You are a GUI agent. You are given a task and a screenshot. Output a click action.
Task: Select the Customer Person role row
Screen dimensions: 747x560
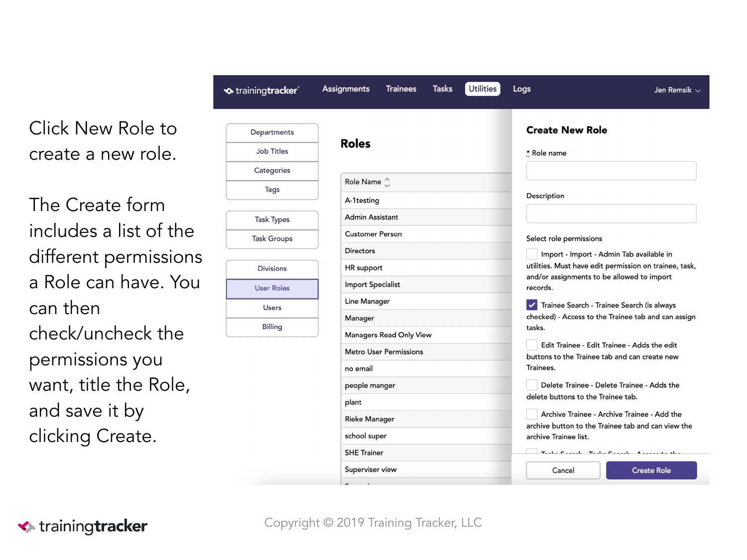[x=426, y=234]
